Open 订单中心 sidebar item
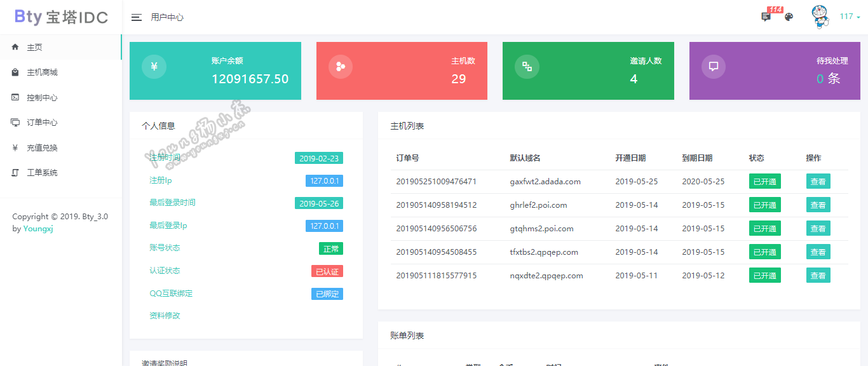The height and width of the screenshot is (366, 868). tap(42, 123)
